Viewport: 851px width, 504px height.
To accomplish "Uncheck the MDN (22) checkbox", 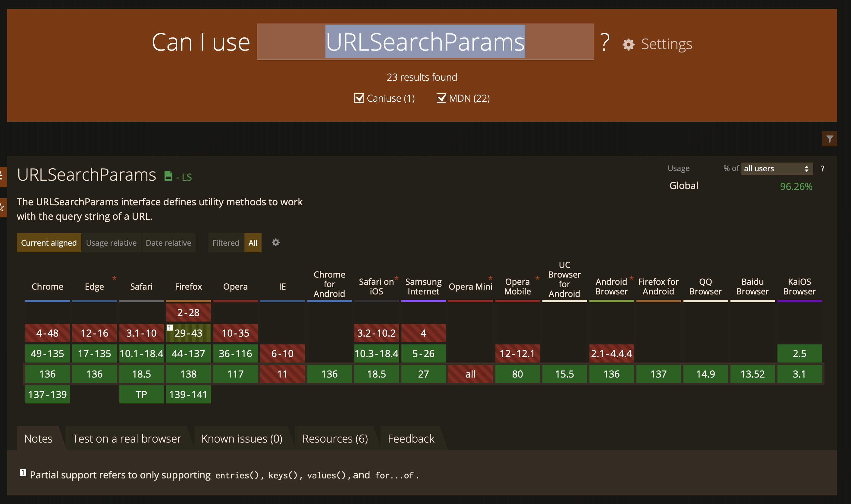I will [x=441, y=98].
